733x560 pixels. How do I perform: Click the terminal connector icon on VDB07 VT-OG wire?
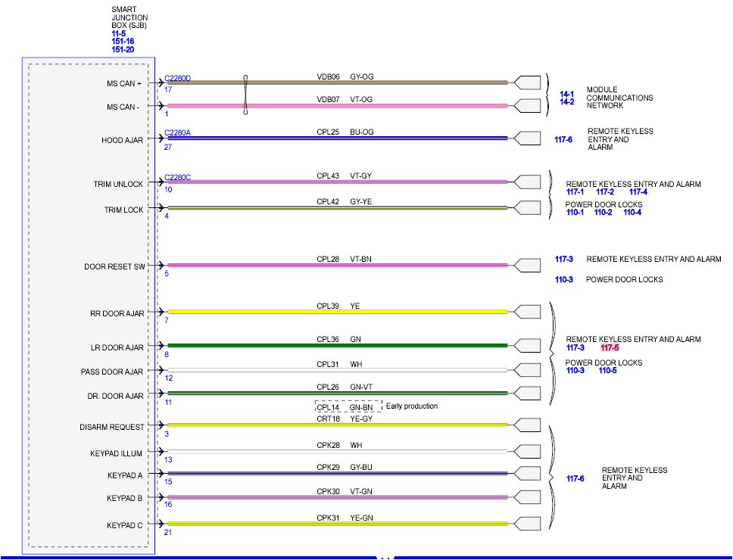(526, 105)
